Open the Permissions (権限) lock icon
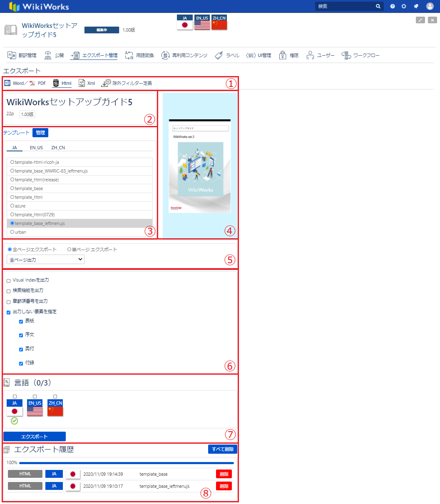The height and width of the screenshot is (504, 440). point(283,55)
